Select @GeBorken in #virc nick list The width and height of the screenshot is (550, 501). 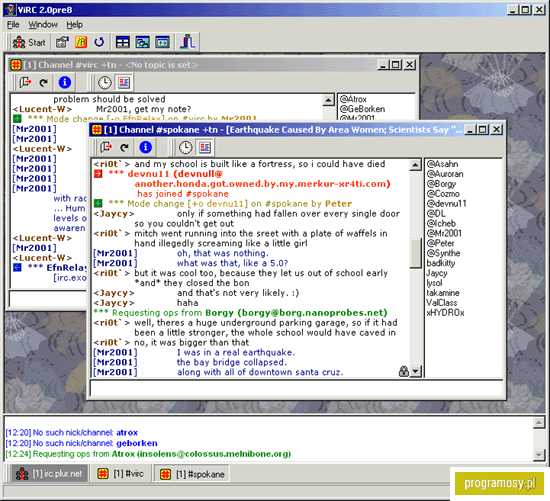tap(362, 109)
